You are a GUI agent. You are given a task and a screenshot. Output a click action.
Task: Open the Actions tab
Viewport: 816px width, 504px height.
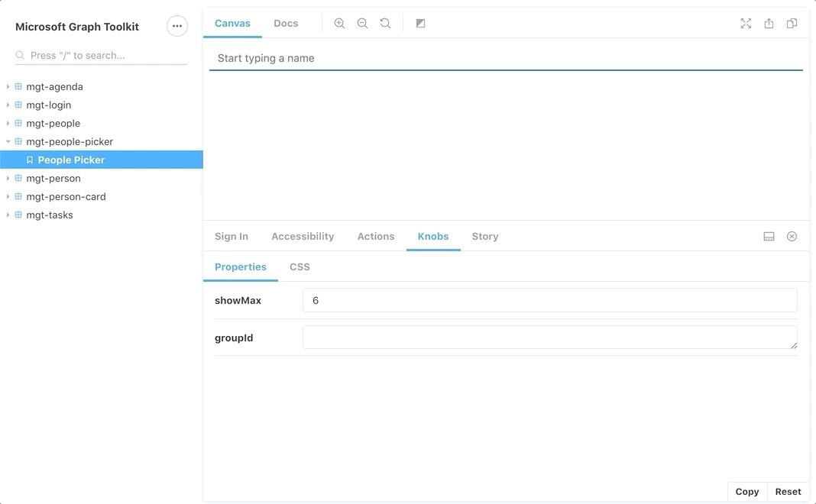coord(376,237)
